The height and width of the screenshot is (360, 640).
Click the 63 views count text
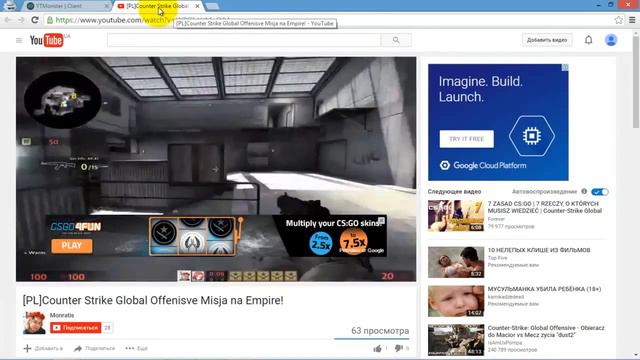380,331
